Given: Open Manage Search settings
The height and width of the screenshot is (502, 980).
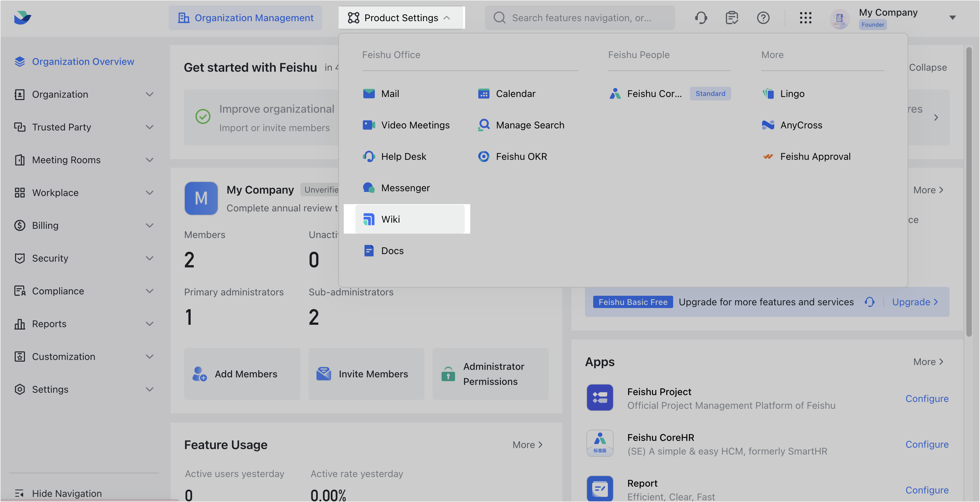Looking at the screenshot, I should (x=521, y=125).
